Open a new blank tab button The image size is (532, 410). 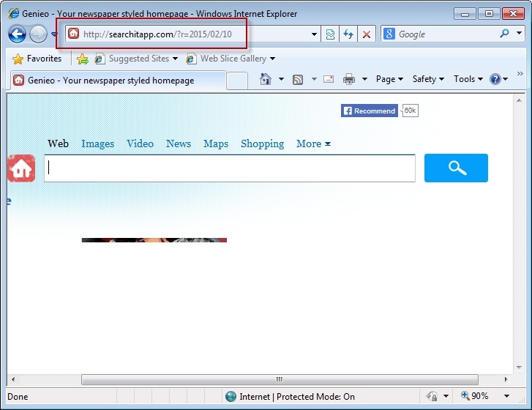click(237, 81)
